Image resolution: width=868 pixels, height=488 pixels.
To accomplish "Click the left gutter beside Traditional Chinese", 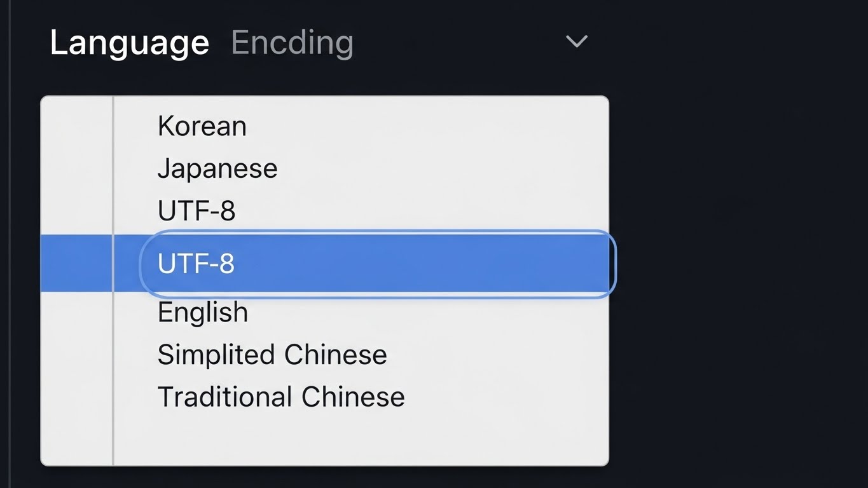I will click(76, 397).
